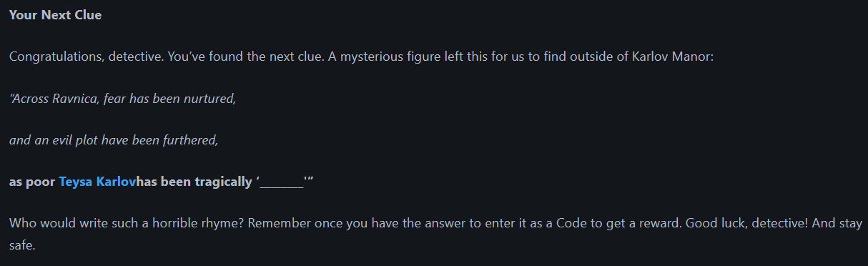Click the bold phrase "has been tragically"

pos(194,182)
